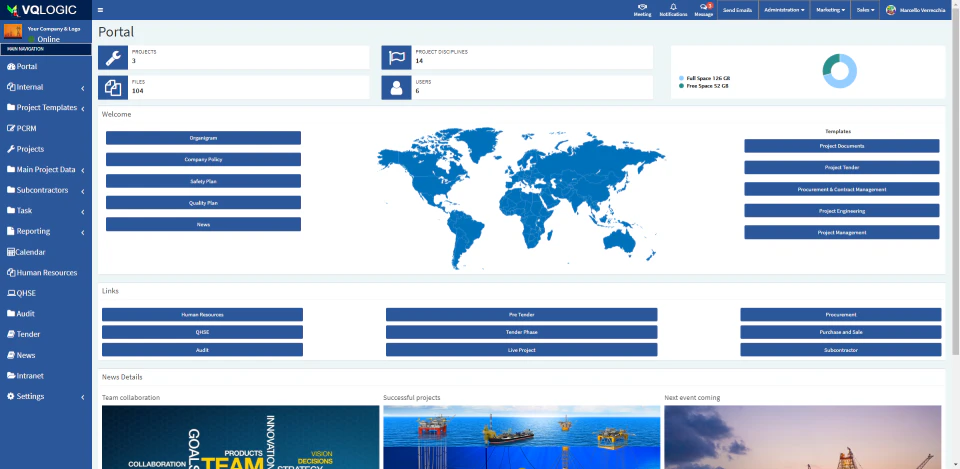Expand the Reporting sidebar menu
Image resolution: width=960 pixels, height=469 pixels.
[x=46, y=231]
